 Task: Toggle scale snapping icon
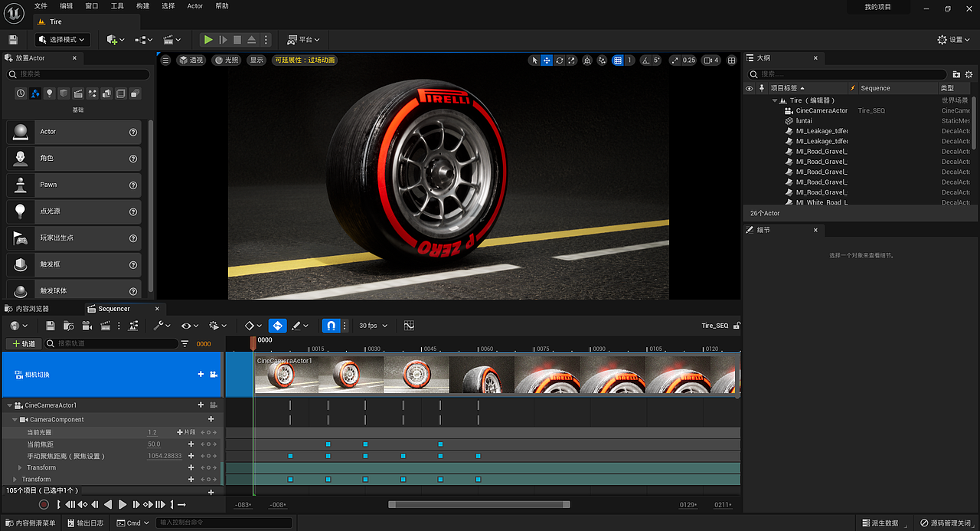click(x=675, y=60)
